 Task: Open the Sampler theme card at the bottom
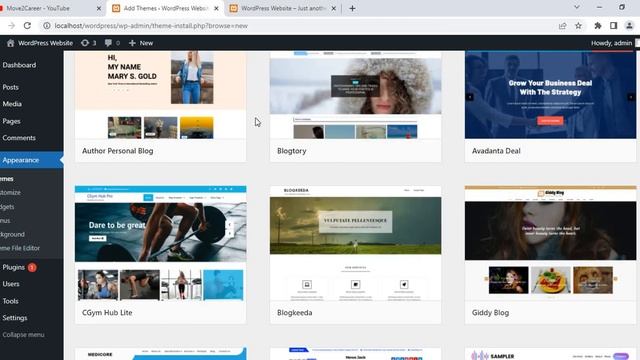pyautogui.click(x=550, y=354)
